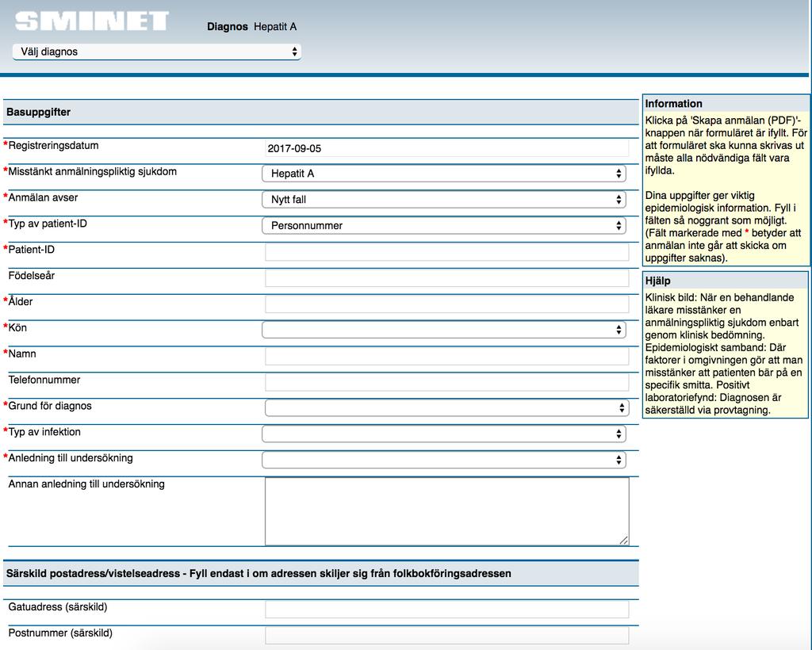Click the Basuppgifter section header
812x650 pixels.
point(320,112)
